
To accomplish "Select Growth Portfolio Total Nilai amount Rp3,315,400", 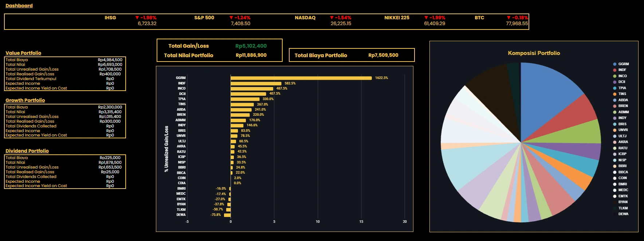I will point(110,112).
